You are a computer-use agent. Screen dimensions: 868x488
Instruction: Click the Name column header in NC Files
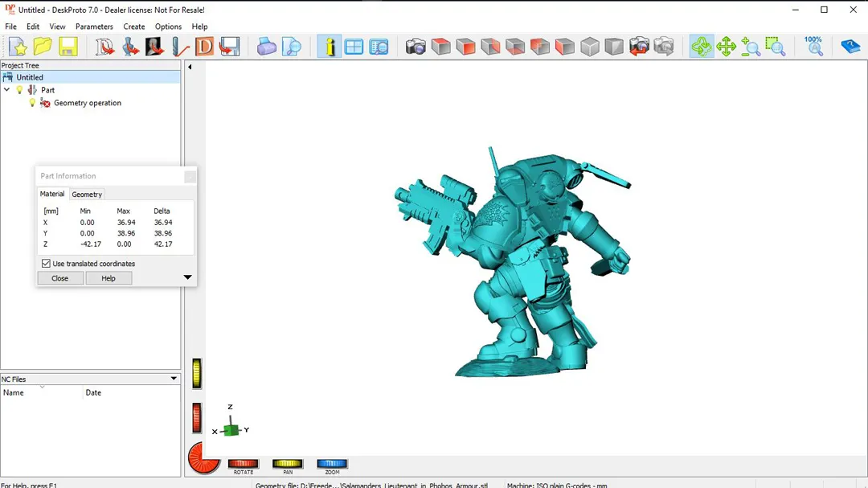click(42, 392)
